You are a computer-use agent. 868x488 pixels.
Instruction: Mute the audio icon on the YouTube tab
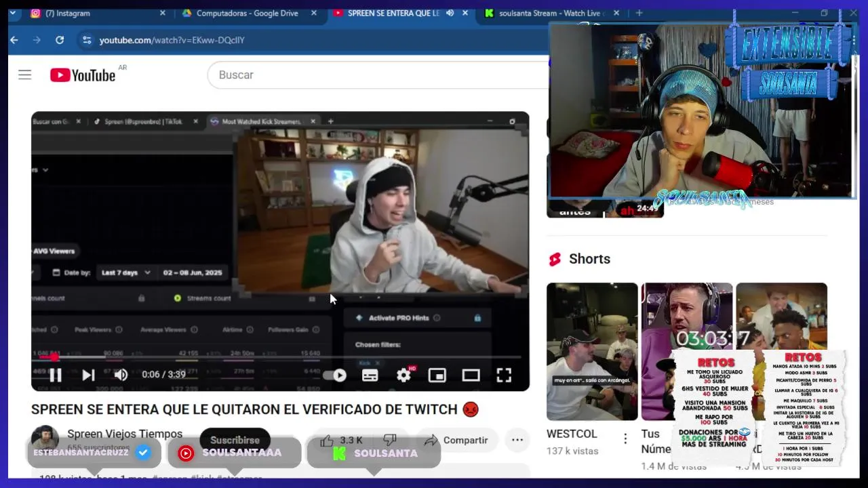pyautogui.click(x=450, y=13)
